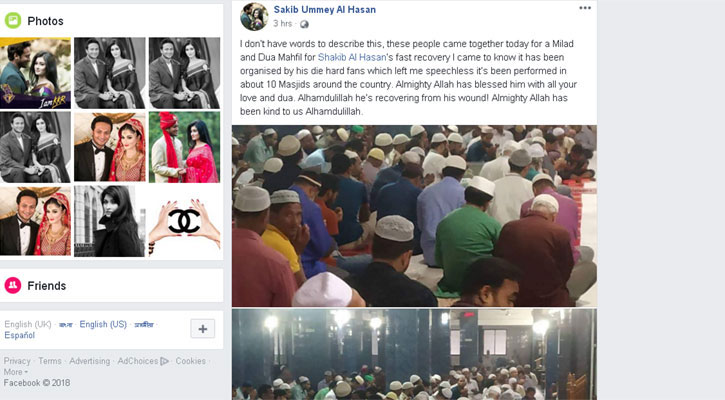Screen dimensions: 725x400
Task: Open the red turban couple photo thumbnail
Action: [x=184, y=147]
